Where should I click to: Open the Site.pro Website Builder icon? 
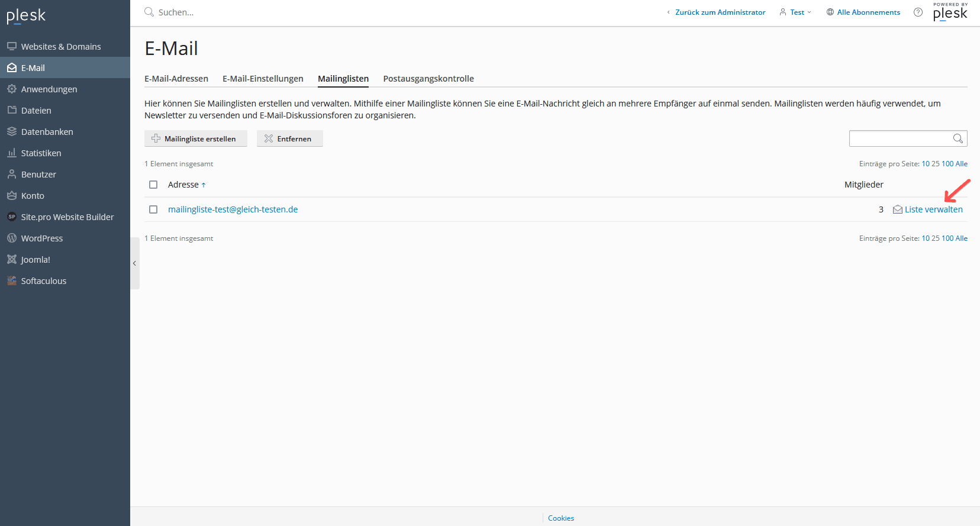[12, 217]
